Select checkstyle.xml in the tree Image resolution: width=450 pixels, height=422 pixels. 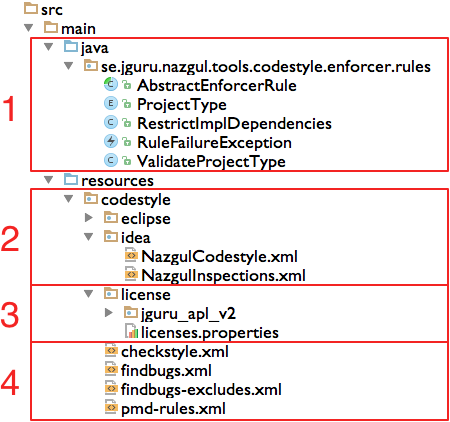click(174, 352)
